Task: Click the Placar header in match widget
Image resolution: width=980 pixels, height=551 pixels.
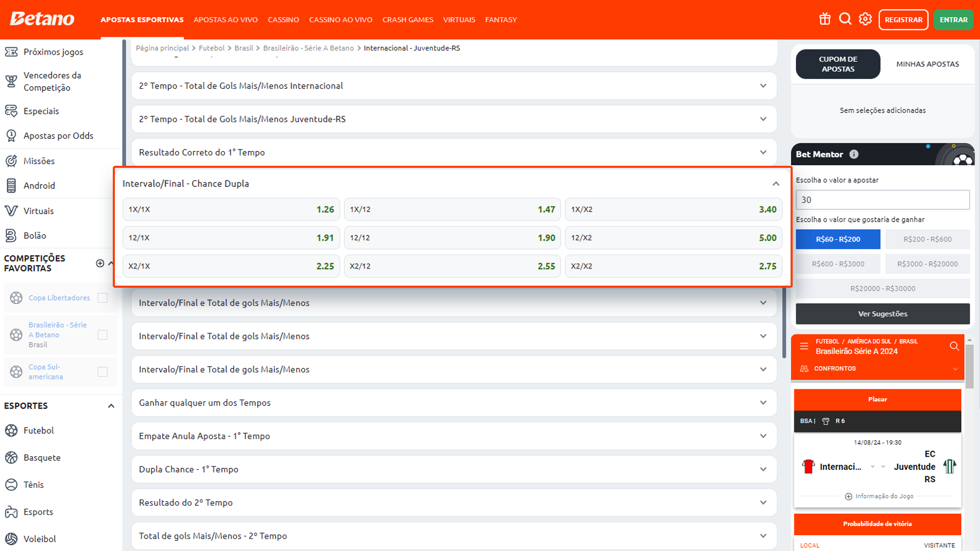Action: click(x=877, y=399)
